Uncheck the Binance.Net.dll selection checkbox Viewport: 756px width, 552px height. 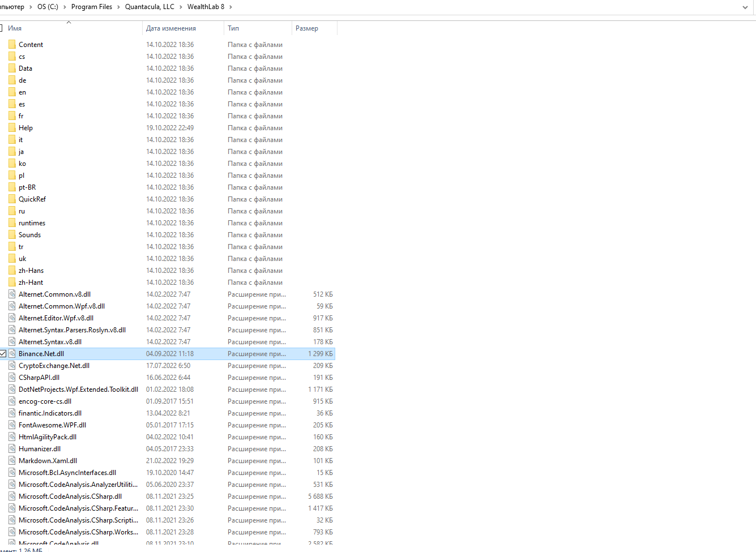pos(3,353)
